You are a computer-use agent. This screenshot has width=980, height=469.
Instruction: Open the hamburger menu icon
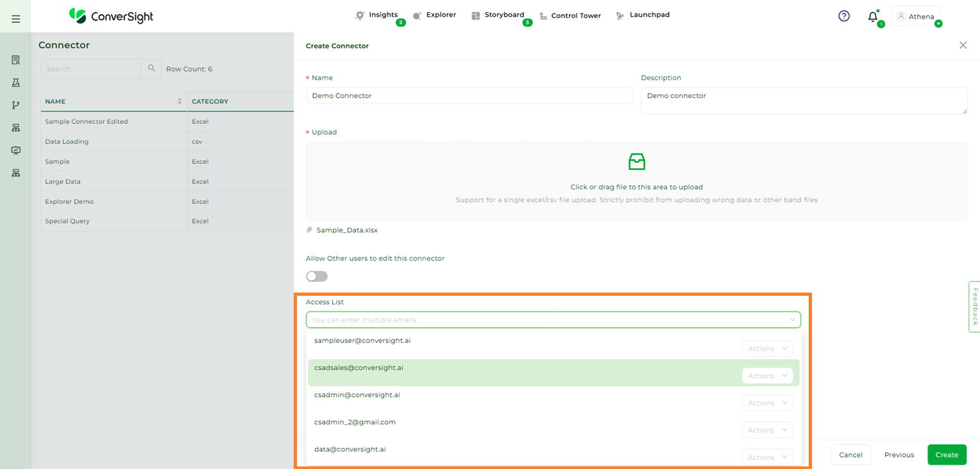[x=16, y=19]
